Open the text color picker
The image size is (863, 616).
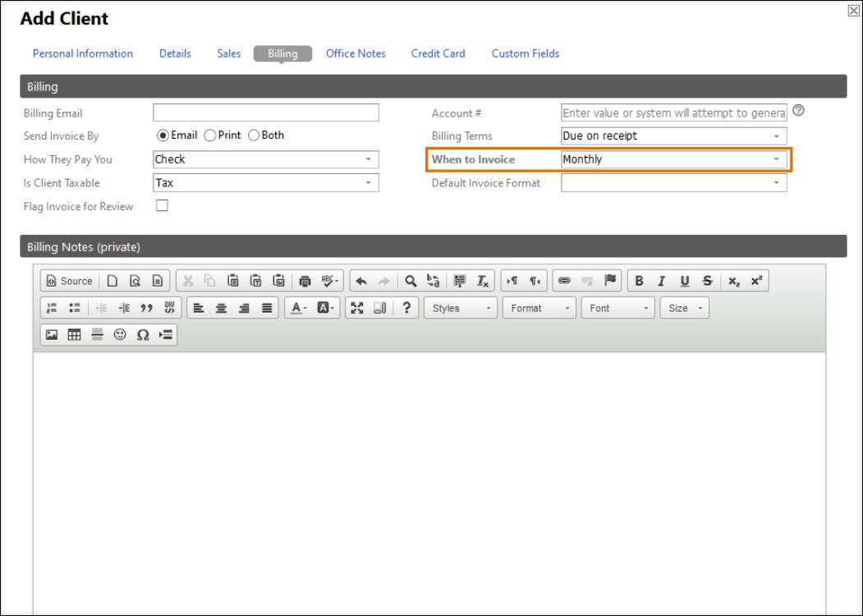click(x=296, y=308)
